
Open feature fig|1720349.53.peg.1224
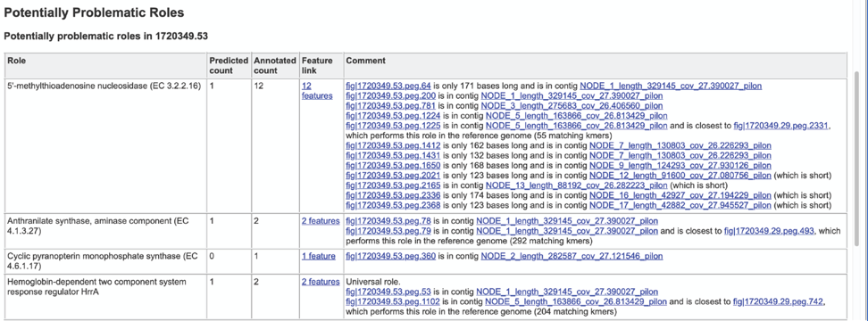tap(393, 116)
